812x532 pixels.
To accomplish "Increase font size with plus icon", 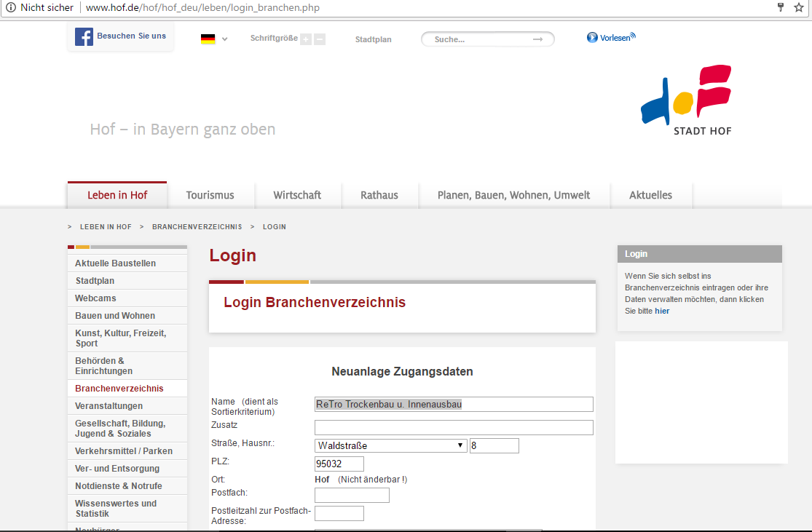I will coord(306,39).
